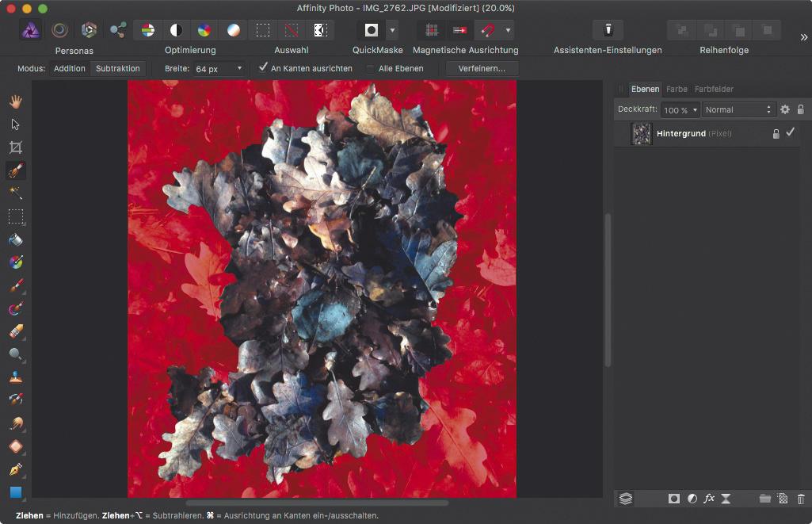Select the Gradient tool
Image resolution: width=812 pixels, height=524 pixels.
[x=16, y=262]
